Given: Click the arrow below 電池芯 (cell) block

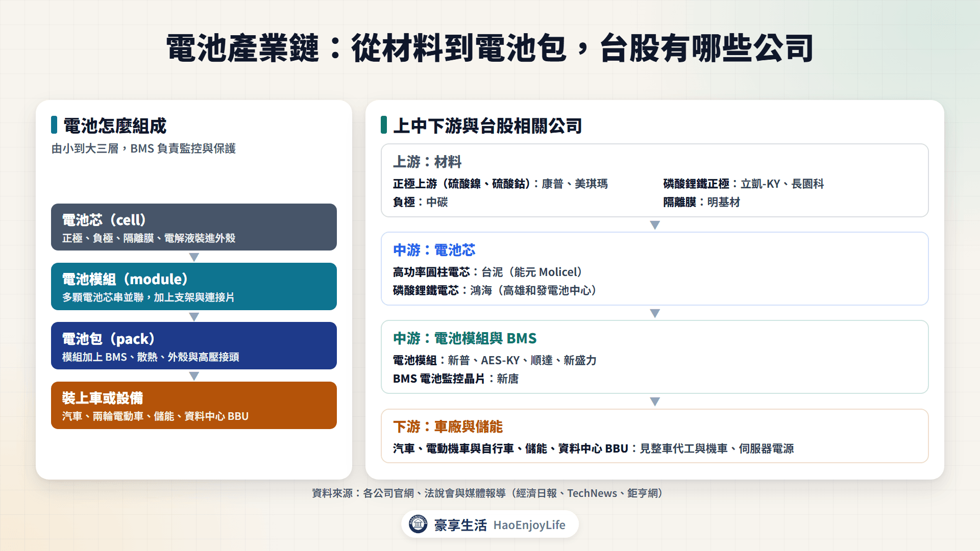Looking at the screenshot, I should pos(194,257).
